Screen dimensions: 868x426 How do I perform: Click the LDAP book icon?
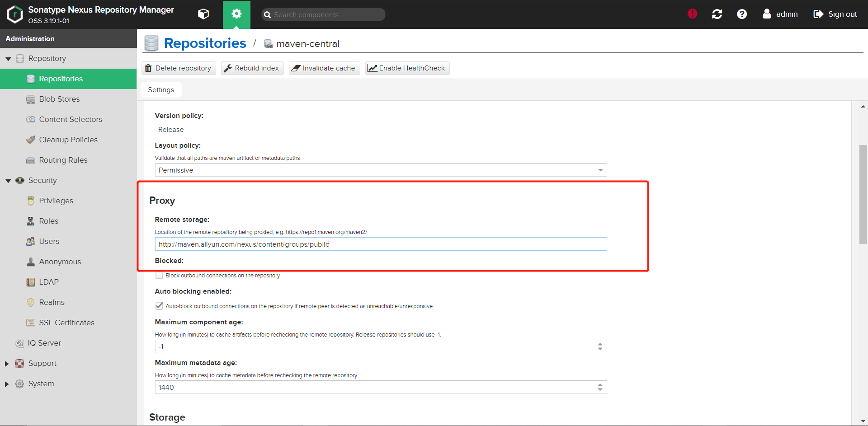coord(31,282)
